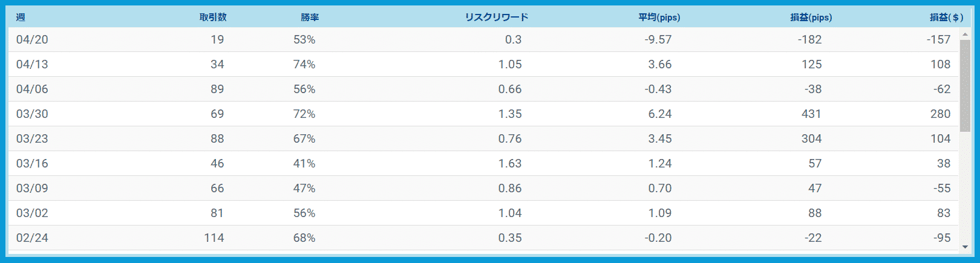Click the 114 trades cell

(x=214, y=238)
